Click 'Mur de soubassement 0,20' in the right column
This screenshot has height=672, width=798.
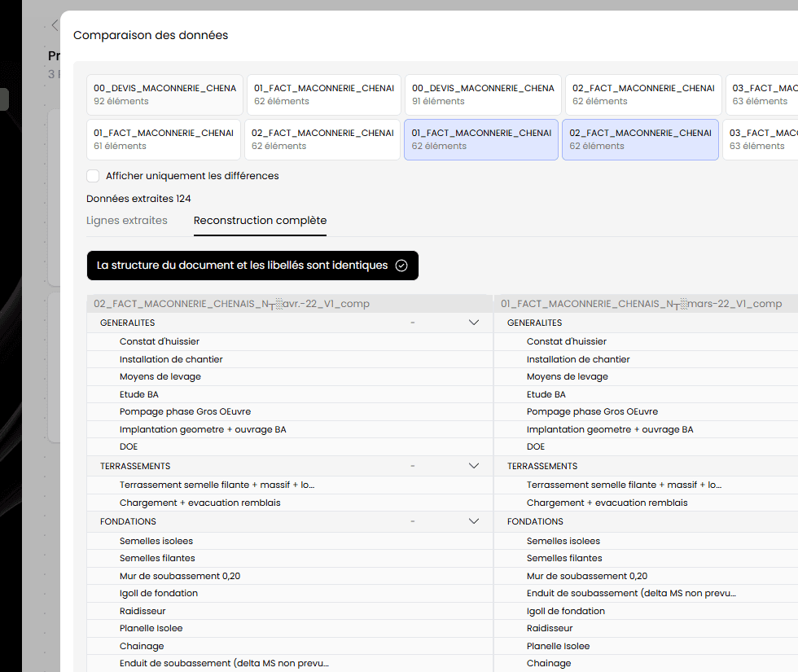coord(587,577)
